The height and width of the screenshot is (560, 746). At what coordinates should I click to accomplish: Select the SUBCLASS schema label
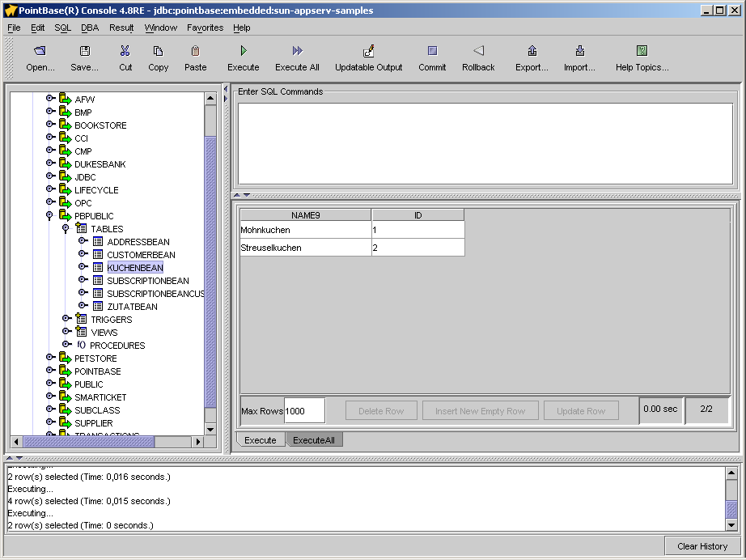pyautogui.click(x=97, y=410)
